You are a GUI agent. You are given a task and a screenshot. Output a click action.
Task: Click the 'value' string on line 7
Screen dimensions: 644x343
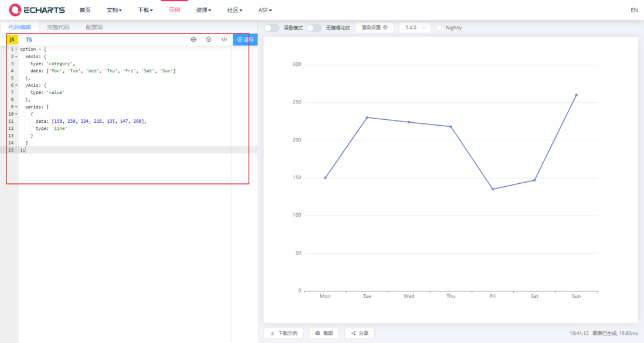point(56,93)
